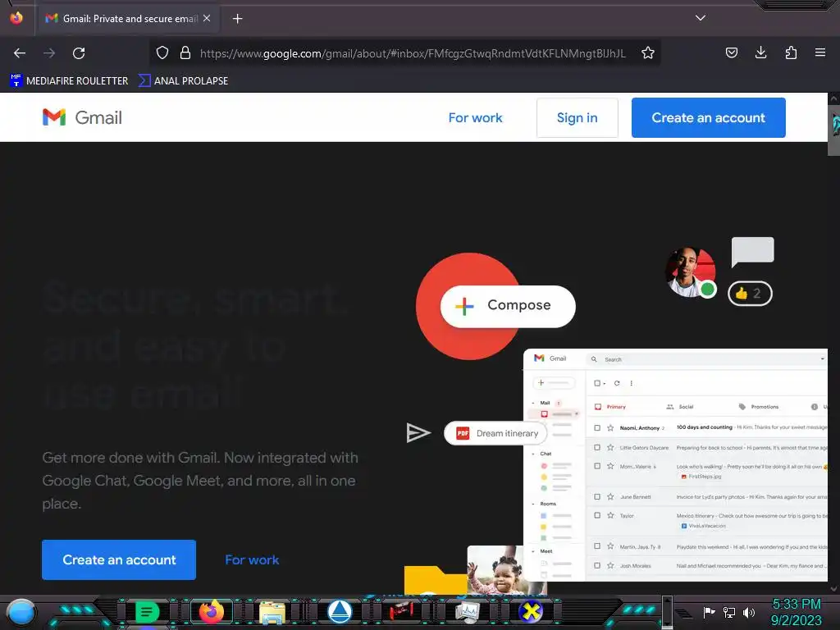Click the forward navigation arrow

(49, 53)
